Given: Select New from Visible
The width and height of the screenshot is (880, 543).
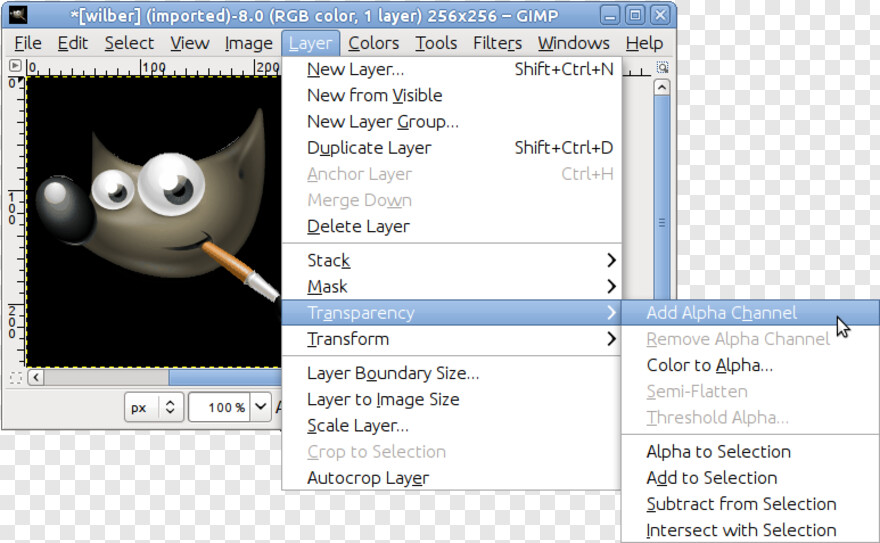Looking at the screenshot, I should 452,95.
